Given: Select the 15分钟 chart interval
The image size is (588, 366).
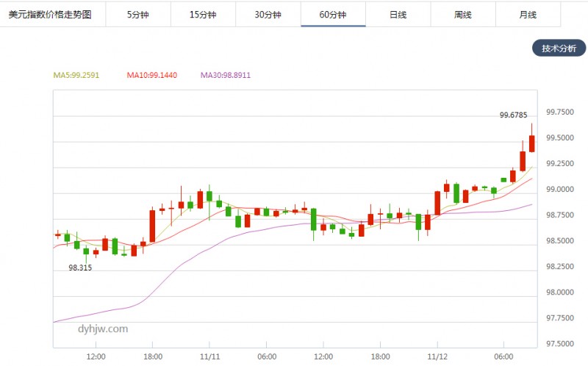Looking at the screenshot, I should (x=203, y=14).
